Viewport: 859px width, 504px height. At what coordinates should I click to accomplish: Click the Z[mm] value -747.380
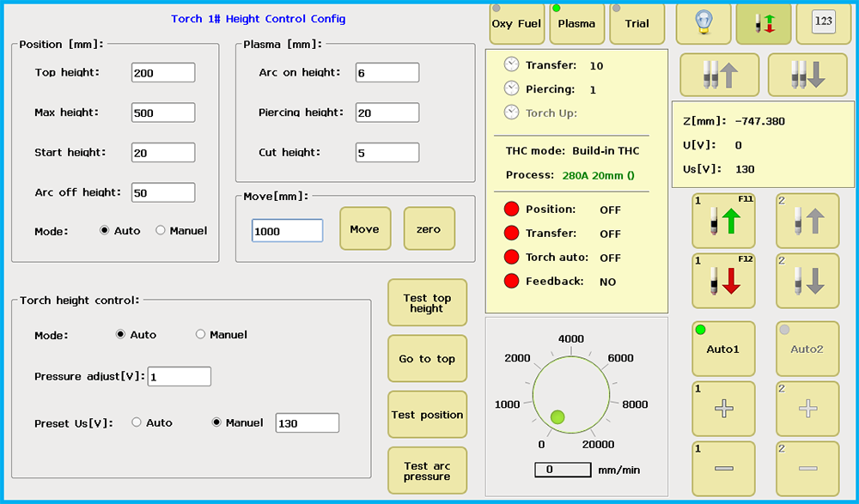[x=760, y=121]
